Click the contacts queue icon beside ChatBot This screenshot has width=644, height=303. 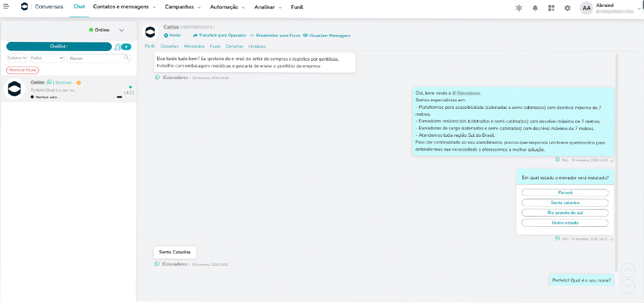(x=118, y=47)
